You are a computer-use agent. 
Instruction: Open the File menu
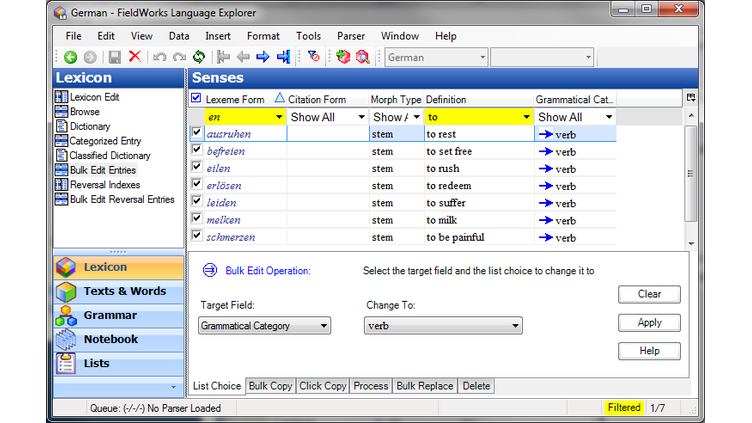click(73, 36)
